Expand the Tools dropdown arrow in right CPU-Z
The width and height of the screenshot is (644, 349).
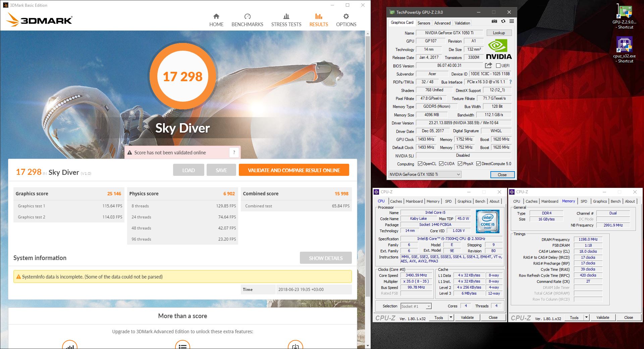coord(586,317)
